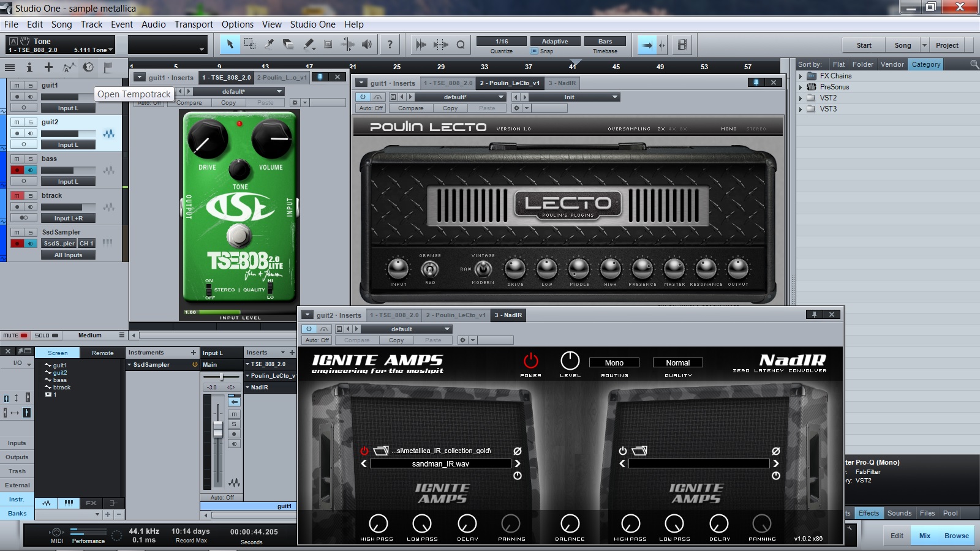Image resolution: width=980 pixels, height=551 pixels.
Task: Open the Tempotrack clock icon
Action: (88, 67)
